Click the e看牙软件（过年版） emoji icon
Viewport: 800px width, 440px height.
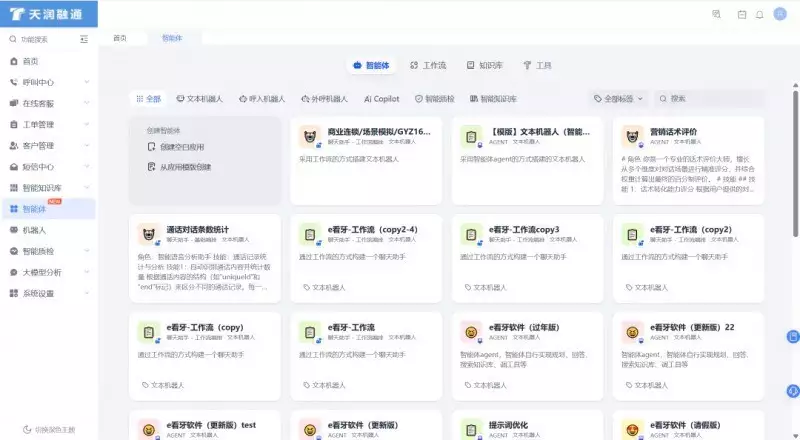click(x=470, y=332)
